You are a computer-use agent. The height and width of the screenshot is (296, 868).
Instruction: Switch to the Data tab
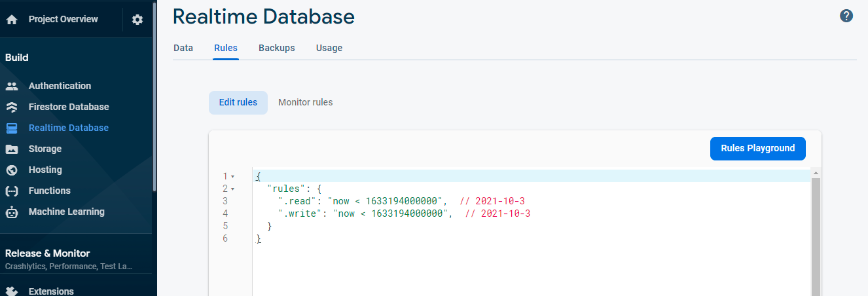tap(183, 48)
